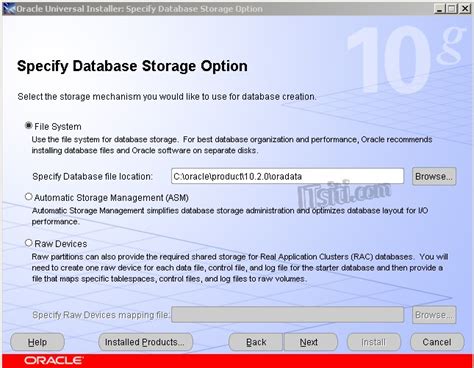The width and height of the screenshot is (474, 368).
Task: Browse for Raw Devices mapping file
Action: pos(434,315)
